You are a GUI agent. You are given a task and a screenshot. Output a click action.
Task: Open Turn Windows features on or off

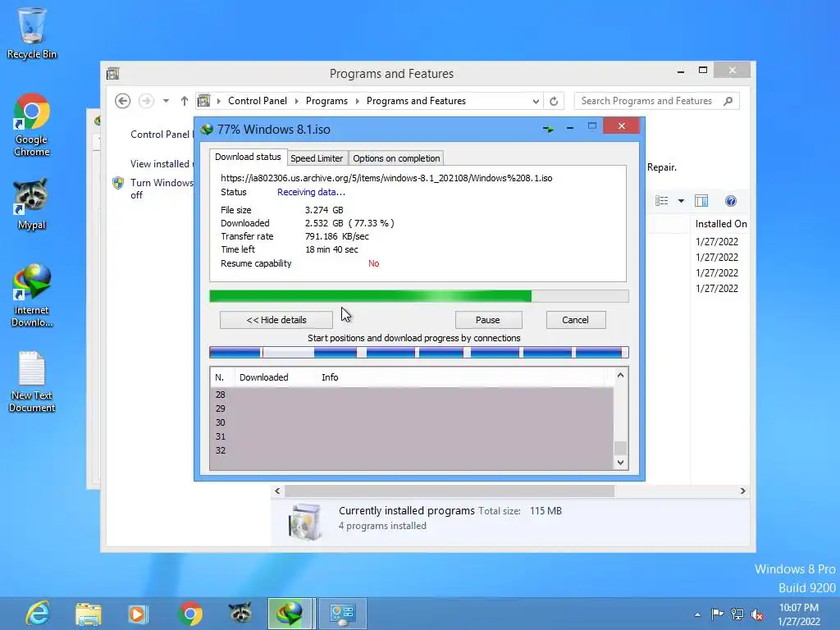click(x=161, y=189)
